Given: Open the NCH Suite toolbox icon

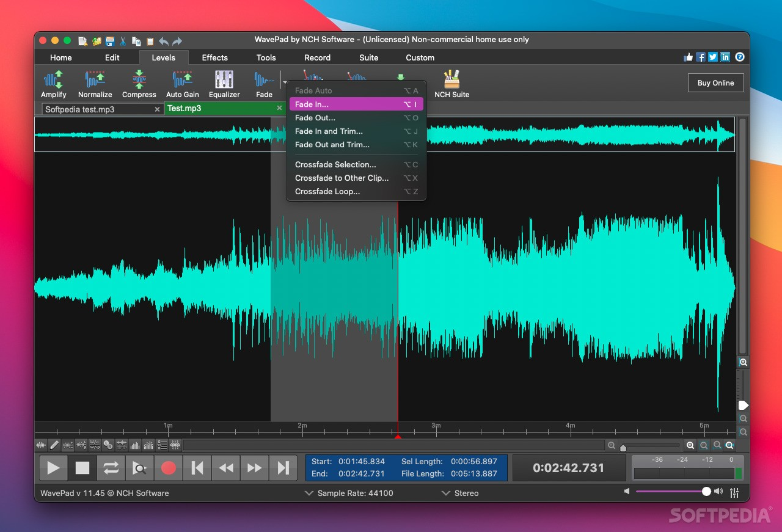Looking at the screenshot, I should coord(451,80).
